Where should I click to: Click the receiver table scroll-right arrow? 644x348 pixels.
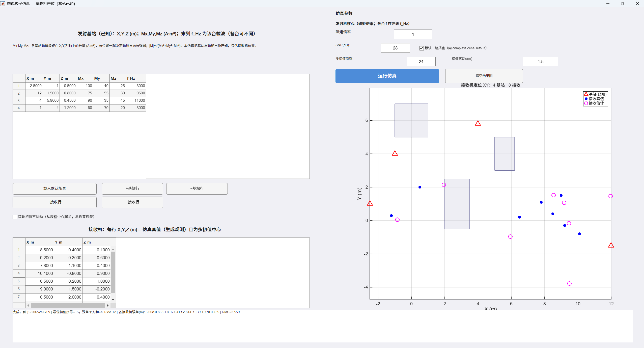(108, 305)
